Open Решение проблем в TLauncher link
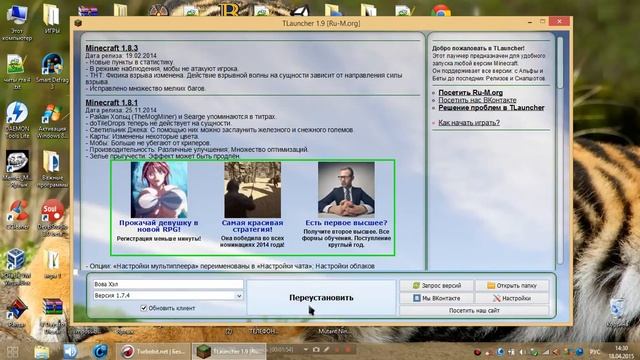Image resolution: width=640 pixels, height=360 pixels. pyautogui.click(x=491, y=108)
